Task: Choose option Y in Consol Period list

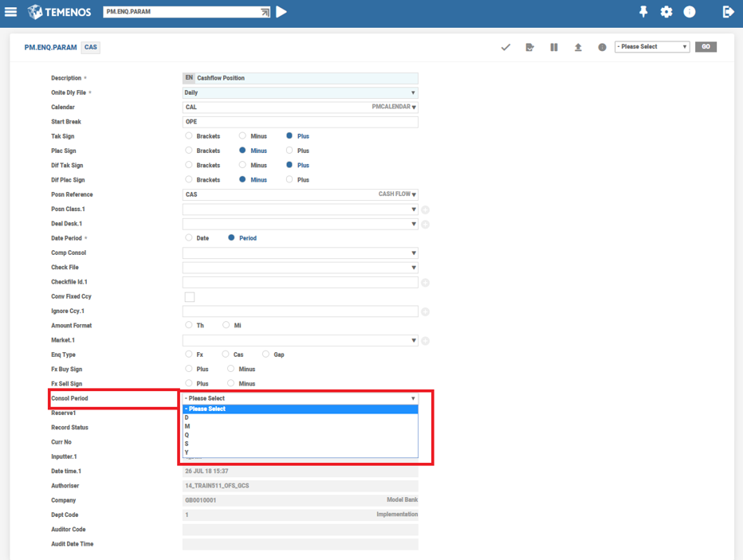Action: tap(187, 452)
